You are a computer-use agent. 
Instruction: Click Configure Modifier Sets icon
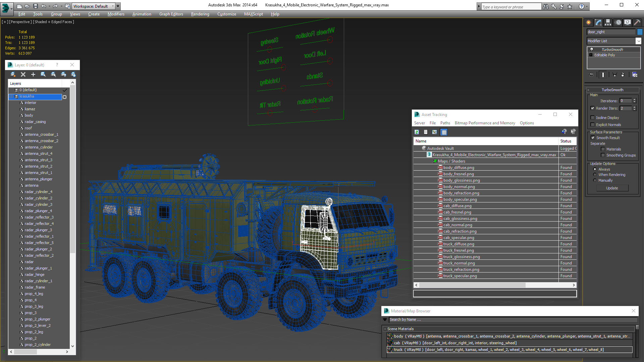[x=635, y=75]
